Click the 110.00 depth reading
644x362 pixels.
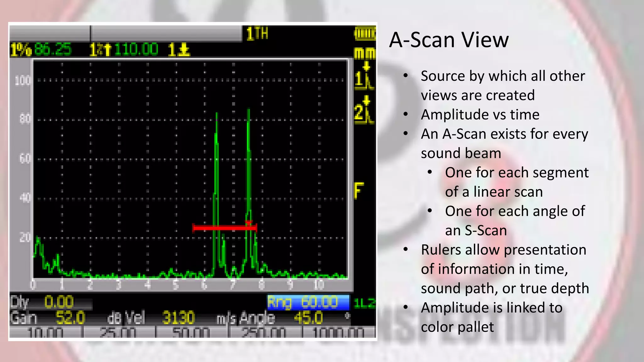pyautogui.click(x=136, y=50)
